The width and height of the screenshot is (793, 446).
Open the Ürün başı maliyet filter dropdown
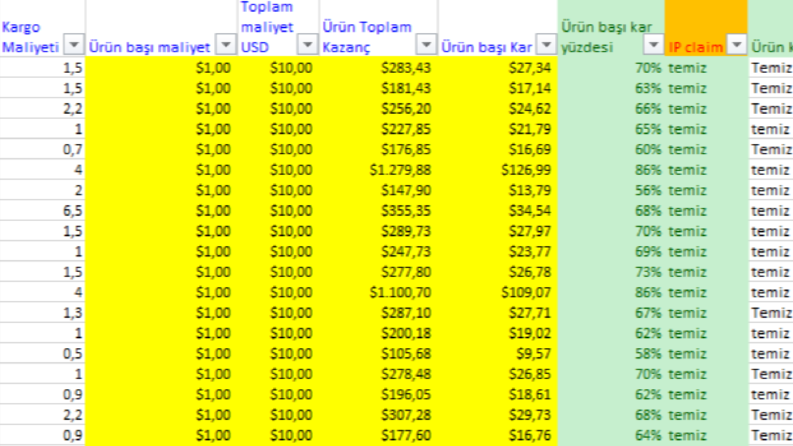pos(226,46)
